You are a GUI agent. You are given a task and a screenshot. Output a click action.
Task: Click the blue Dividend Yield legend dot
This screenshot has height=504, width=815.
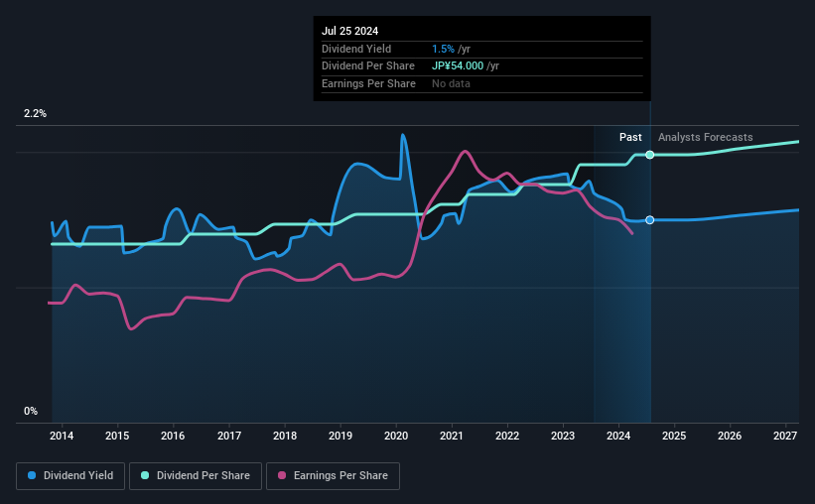point(32,475)
